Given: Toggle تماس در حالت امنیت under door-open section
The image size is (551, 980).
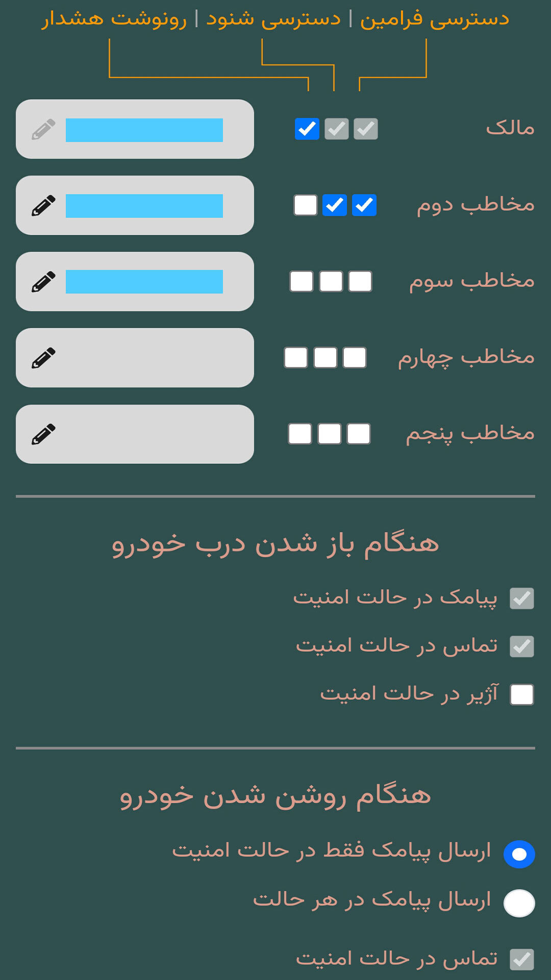Looking at the screenshot, I should point(522,646).
